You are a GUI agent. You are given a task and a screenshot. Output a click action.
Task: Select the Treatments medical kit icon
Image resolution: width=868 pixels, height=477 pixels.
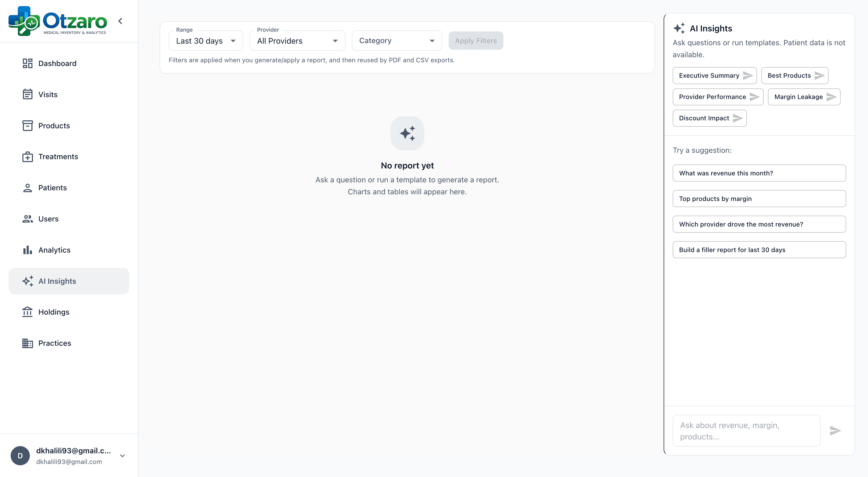(x=27, y=157)
